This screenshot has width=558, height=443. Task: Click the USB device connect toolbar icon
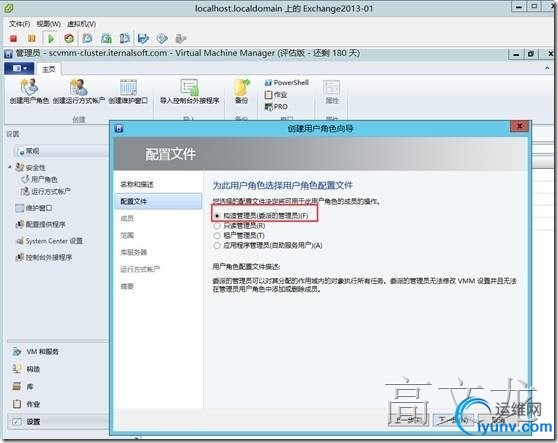coord(181,38)
